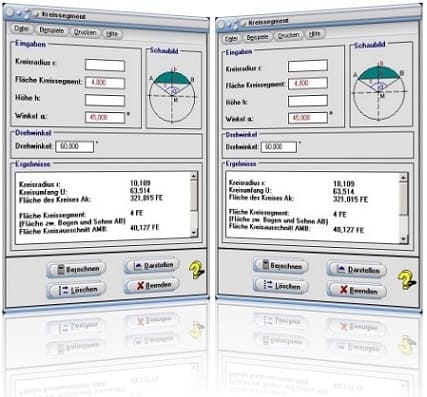427x397 pixels.
Task: Click the Kreisradius r input field in left window
Action: (x=105, y=65)
